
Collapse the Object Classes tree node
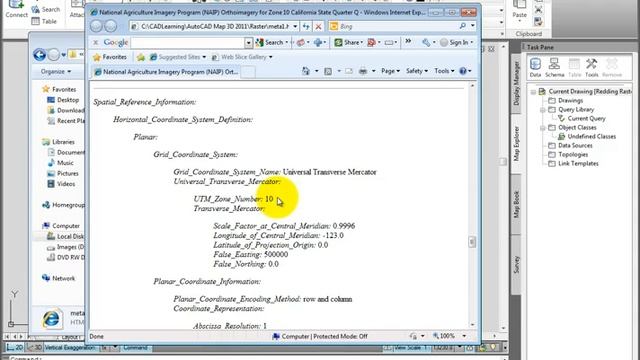click(542, 128)
